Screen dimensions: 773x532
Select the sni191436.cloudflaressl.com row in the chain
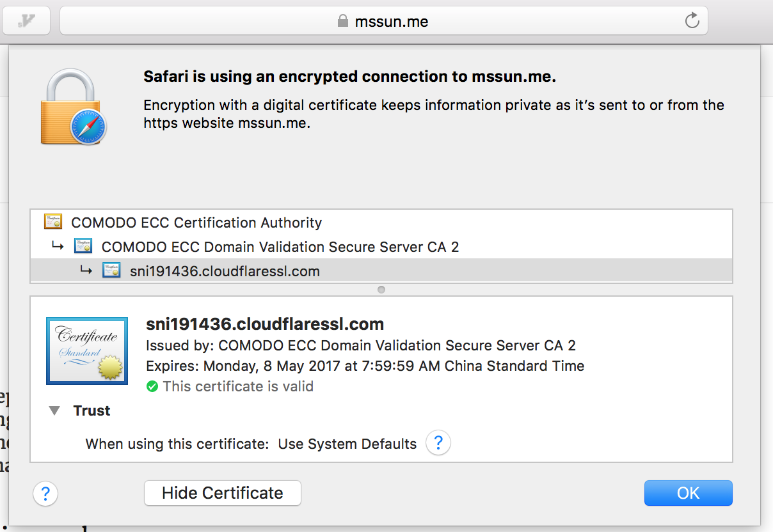tap(224, 271)
